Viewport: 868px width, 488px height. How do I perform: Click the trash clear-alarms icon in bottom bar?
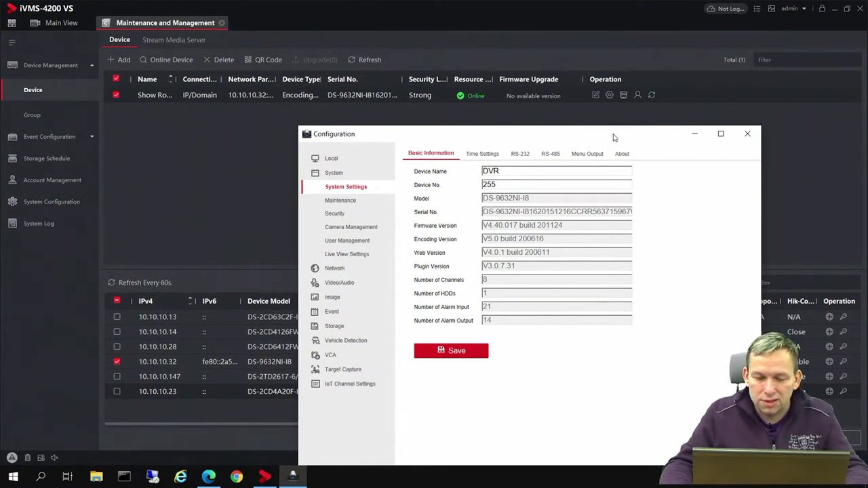[27, 457]
